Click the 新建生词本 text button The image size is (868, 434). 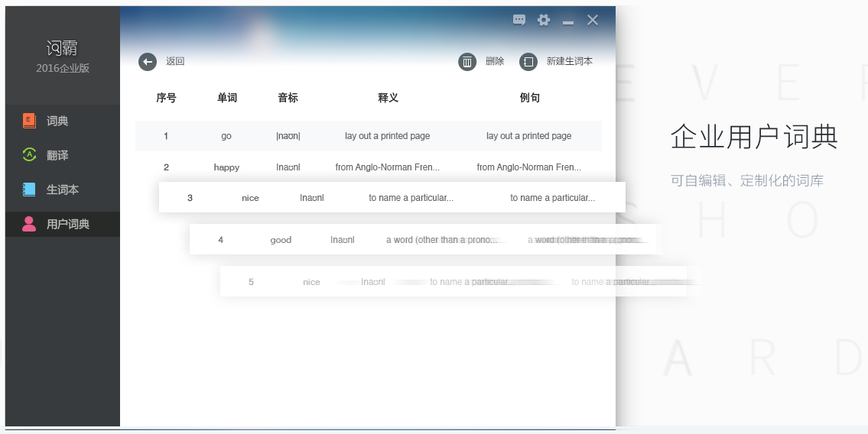pos(569,62)
